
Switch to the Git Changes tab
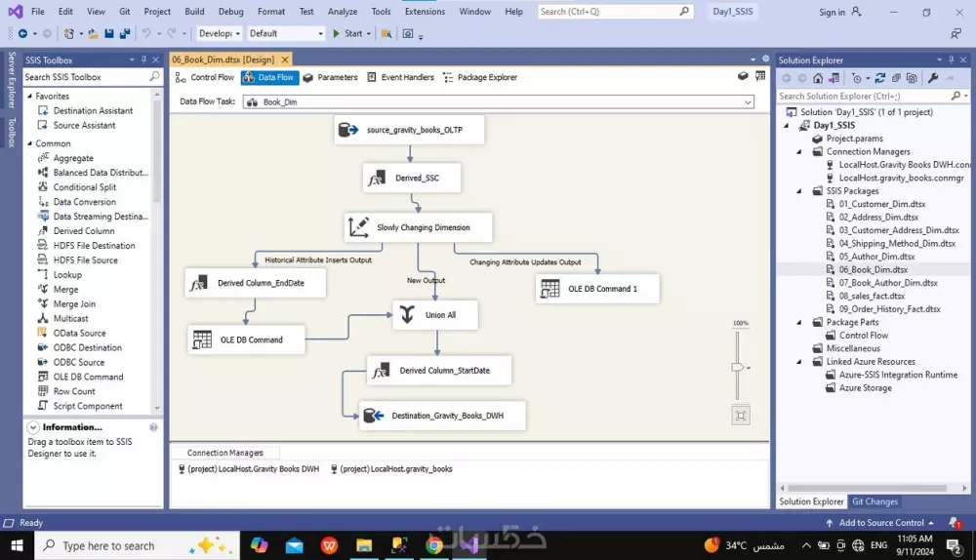[x=874, y=501]
